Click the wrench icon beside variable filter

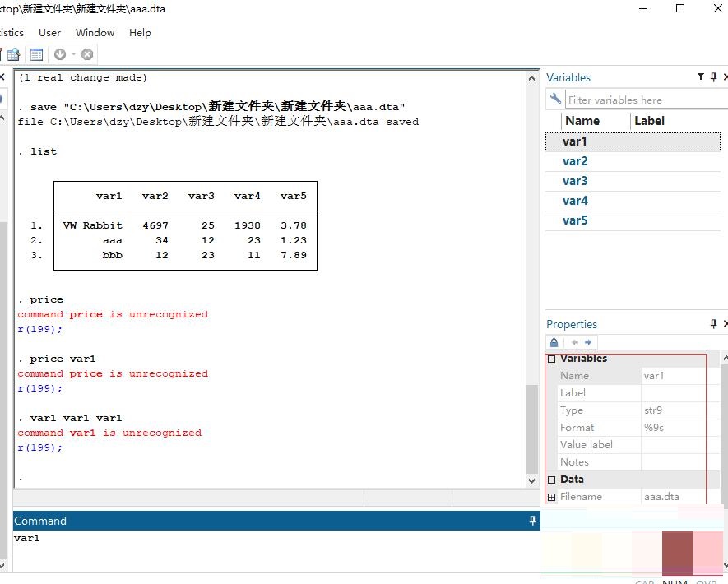[556, 100]
